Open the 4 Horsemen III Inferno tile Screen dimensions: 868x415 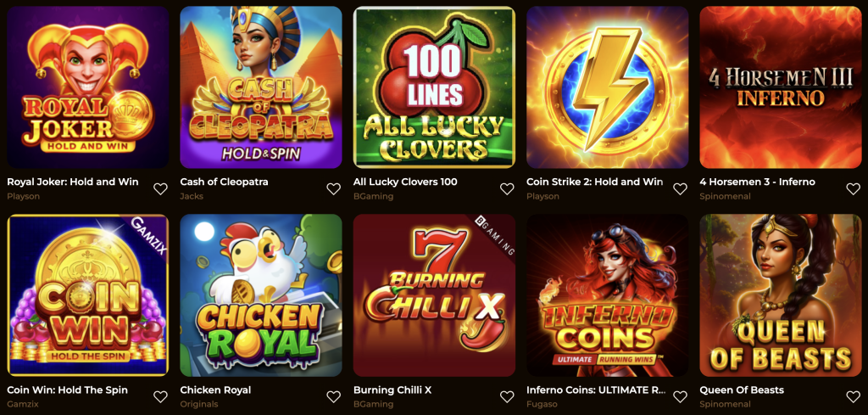pyautogui.click(x=781, y=87)
